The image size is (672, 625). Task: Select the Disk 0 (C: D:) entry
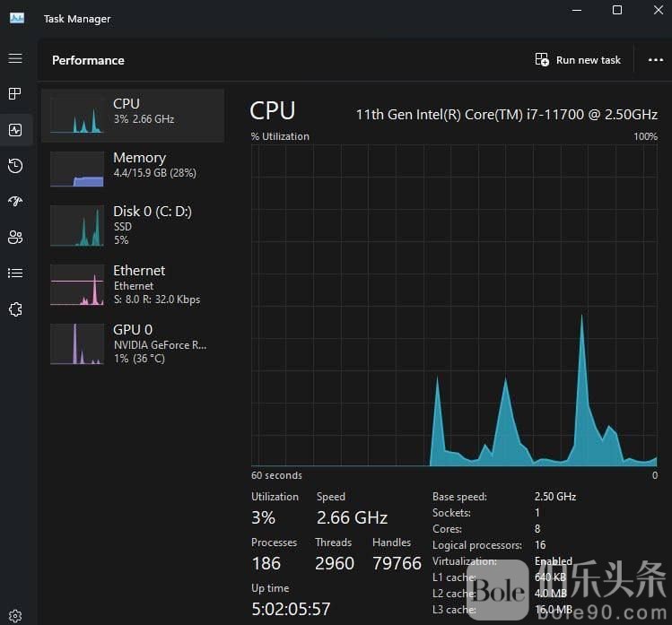pos(133,226)
